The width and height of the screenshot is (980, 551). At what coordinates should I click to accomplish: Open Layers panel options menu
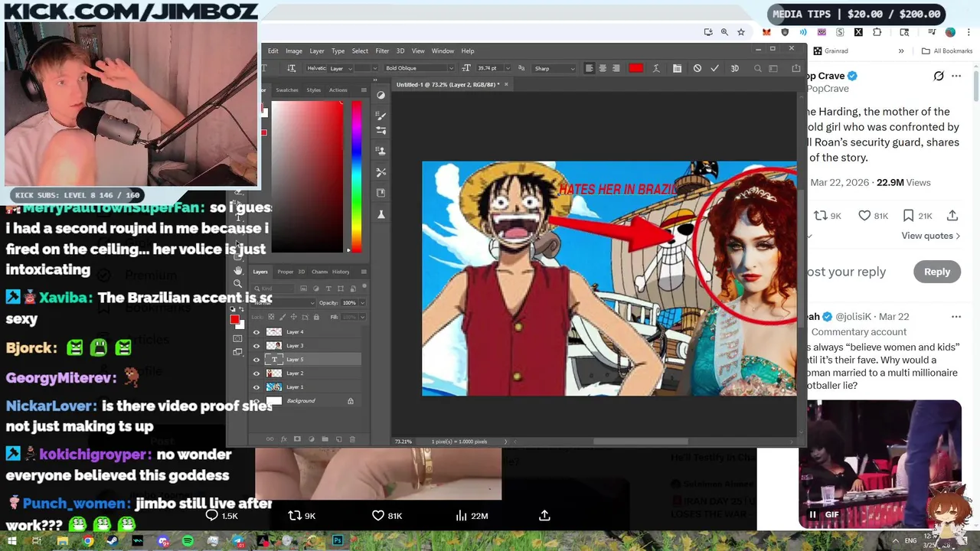pos(364,272)
